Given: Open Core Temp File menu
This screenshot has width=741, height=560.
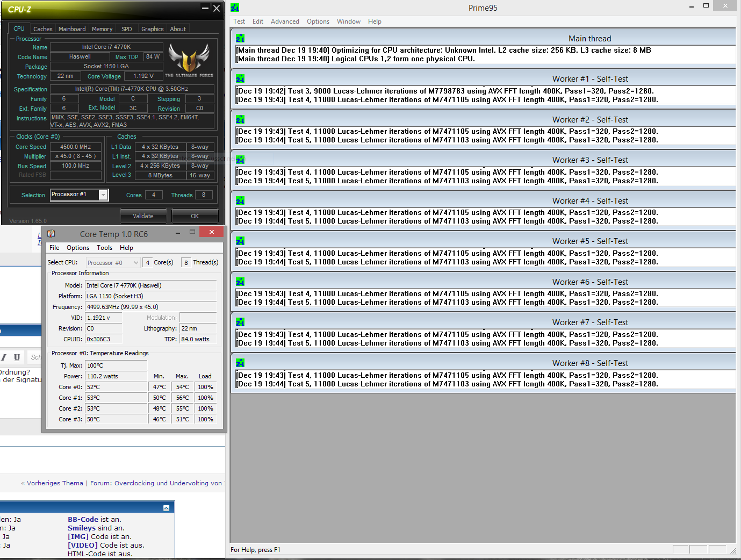Looking at the screenshot, I should (x=54, y=248).
